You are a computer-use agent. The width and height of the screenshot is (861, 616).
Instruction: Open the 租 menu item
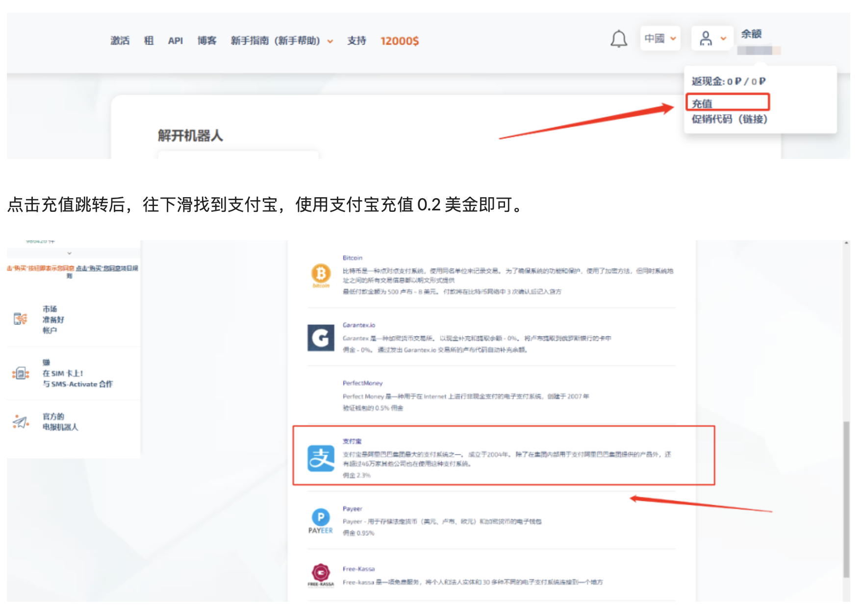[x=149, y=41]
